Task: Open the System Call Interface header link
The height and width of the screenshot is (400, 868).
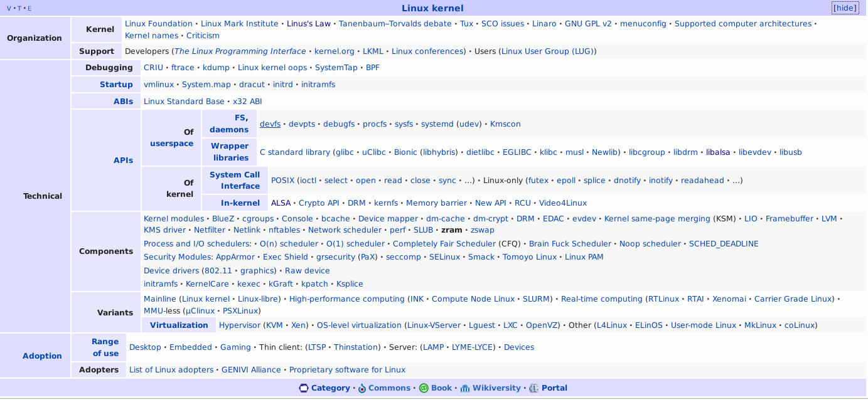Action: coord(235,181)
